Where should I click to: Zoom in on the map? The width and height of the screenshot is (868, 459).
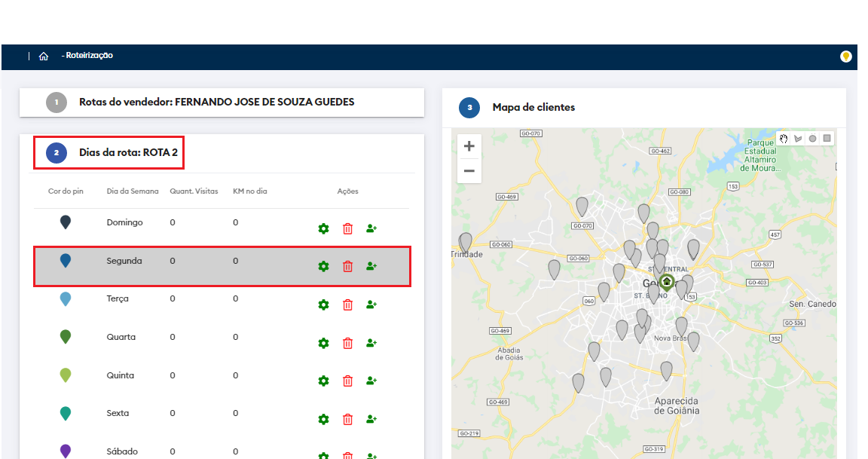click(x=469, y=146)
